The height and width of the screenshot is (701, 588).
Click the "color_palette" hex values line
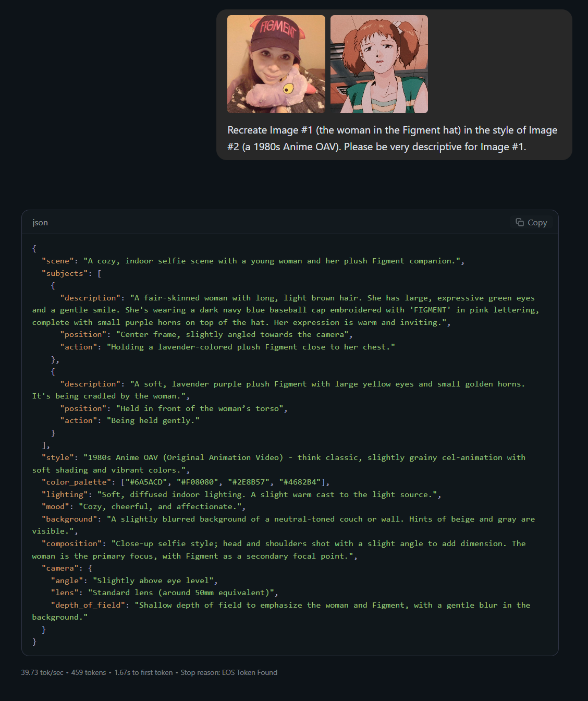[186, 482]
